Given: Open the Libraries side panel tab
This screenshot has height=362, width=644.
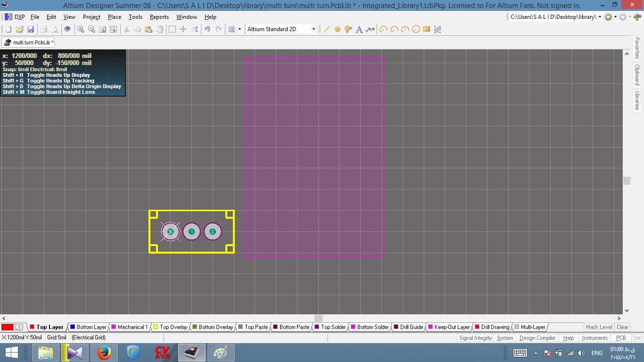Looking at the screenshot, I should click(637, 100).
